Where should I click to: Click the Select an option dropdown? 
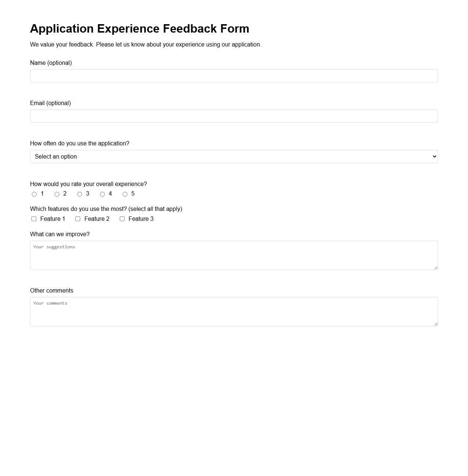pyautogui.click(x=234, y=156)
